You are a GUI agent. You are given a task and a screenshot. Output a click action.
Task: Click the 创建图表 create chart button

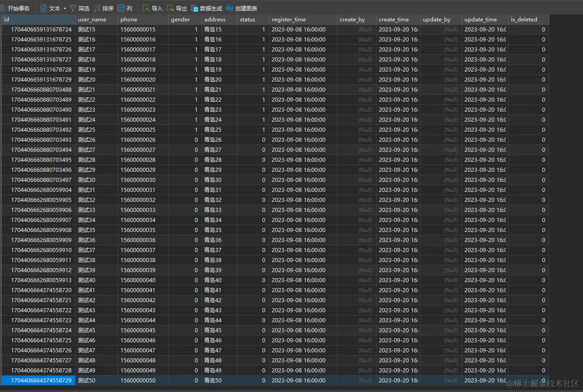(x=242, y=8)
